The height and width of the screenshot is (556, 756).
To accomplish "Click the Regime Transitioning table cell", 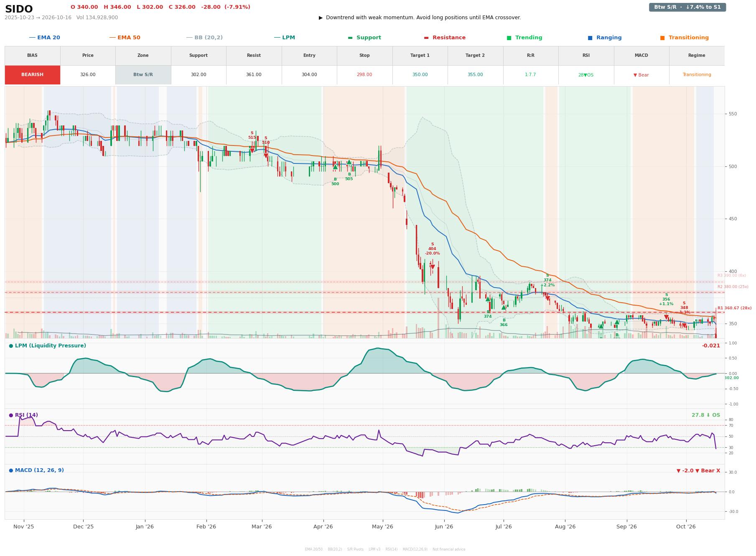I will (697, 75).
